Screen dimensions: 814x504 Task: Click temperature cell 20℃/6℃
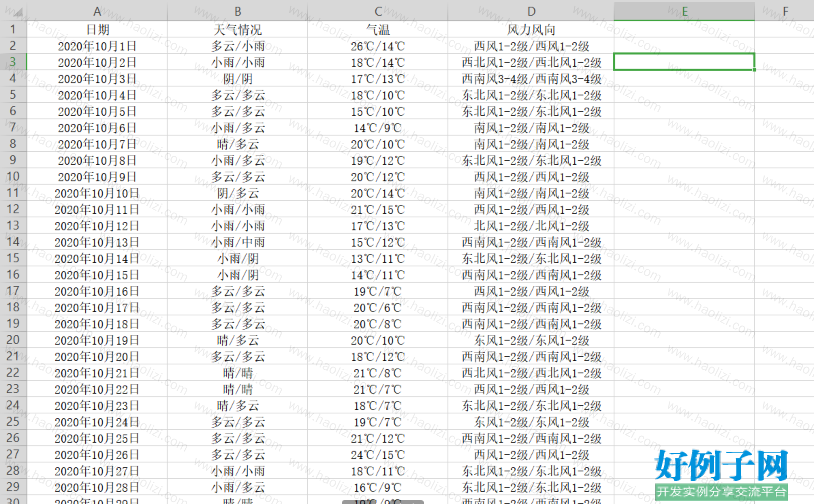(377, 307)
